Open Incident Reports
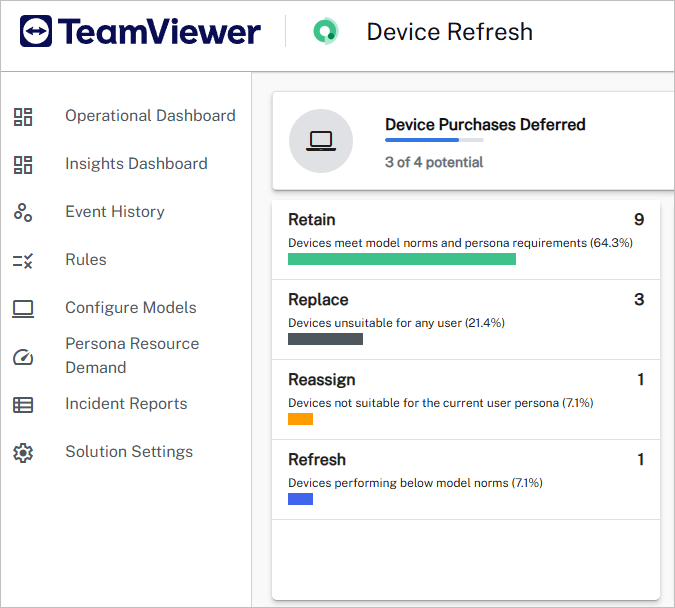 tap(126, 404)
